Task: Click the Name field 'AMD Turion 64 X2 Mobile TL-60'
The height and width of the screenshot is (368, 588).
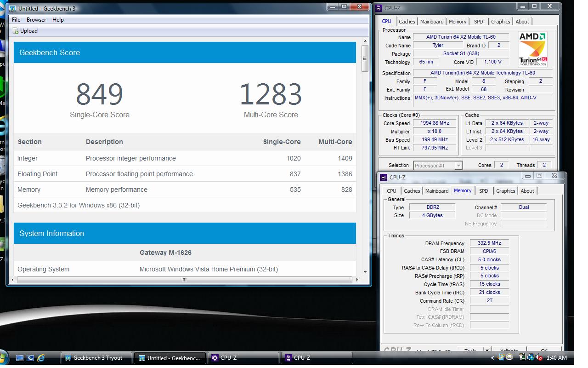Action: pyautogui.click(x=461, y=37)
